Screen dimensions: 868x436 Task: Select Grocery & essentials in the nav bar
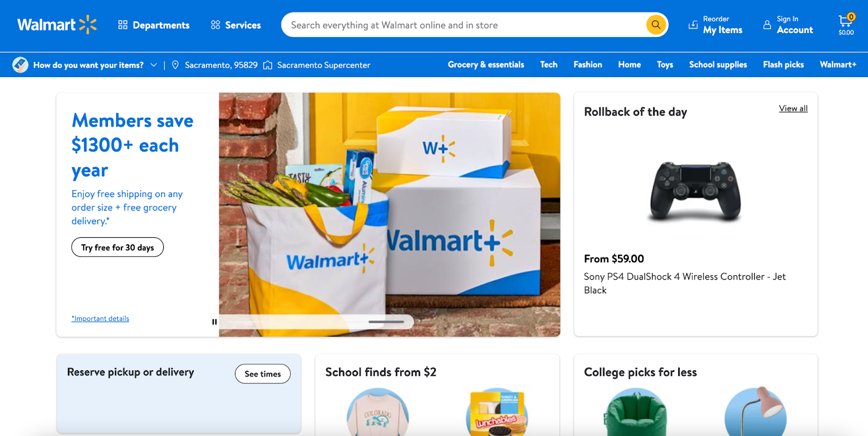[486, 65]
